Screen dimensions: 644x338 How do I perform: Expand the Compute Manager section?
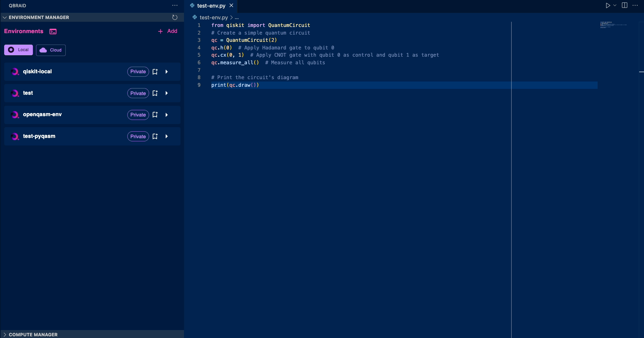(4, 335)
